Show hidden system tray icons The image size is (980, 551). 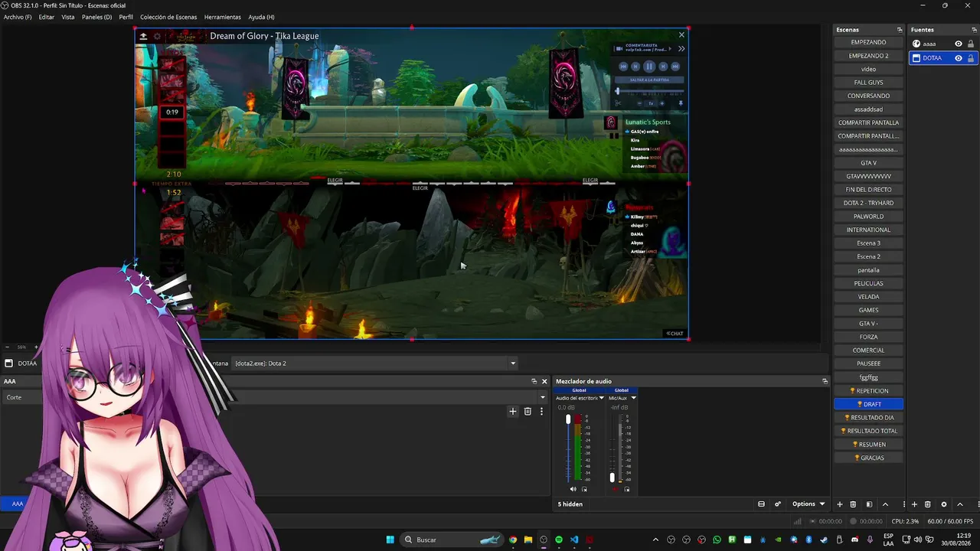click(655, 540)
